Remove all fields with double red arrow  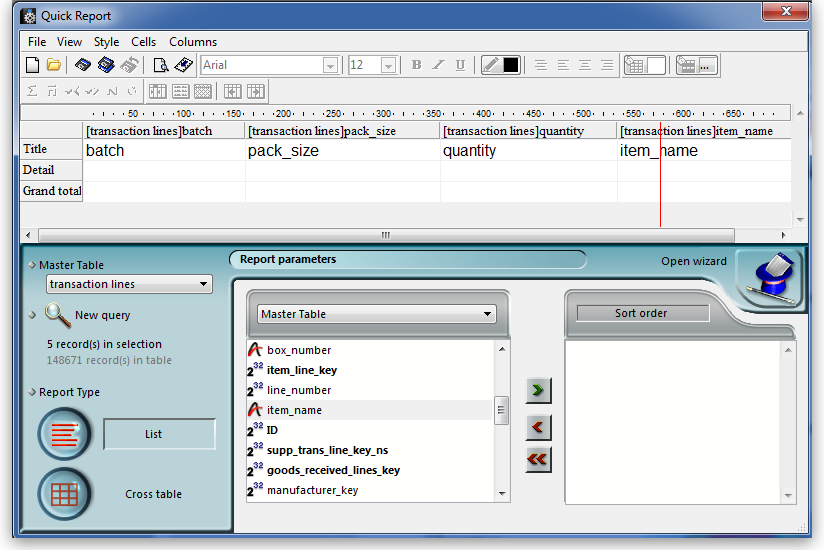coord(538,459)
